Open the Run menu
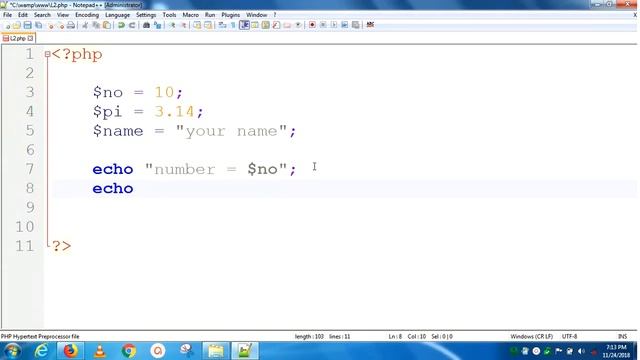 coord(210,15)
